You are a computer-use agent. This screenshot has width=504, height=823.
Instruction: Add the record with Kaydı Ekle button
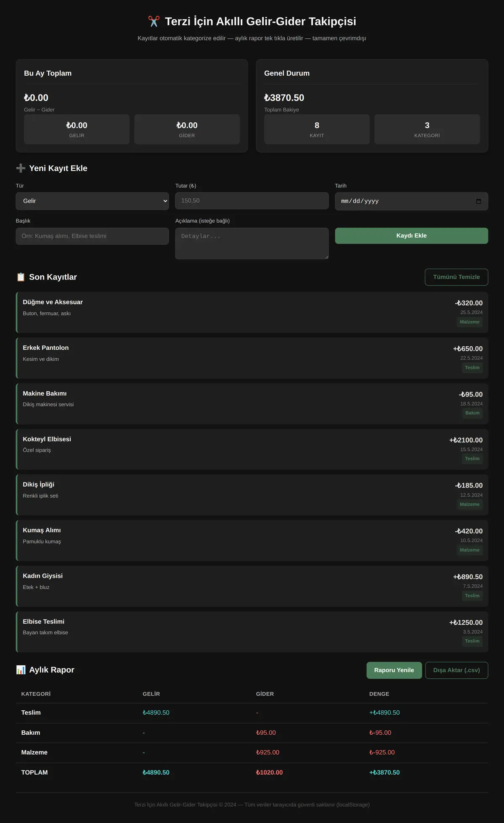click(x=412, y=236)
